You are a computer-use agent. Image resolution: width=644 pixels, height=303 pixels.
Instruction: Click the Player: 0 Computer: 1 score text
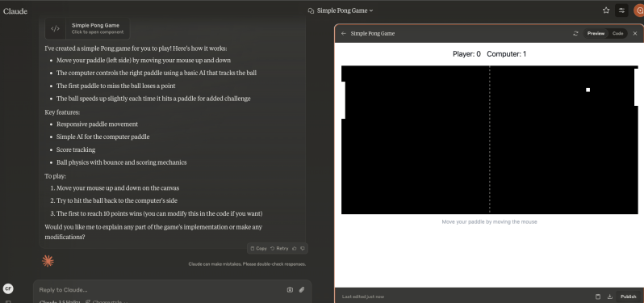coord(489,54)
